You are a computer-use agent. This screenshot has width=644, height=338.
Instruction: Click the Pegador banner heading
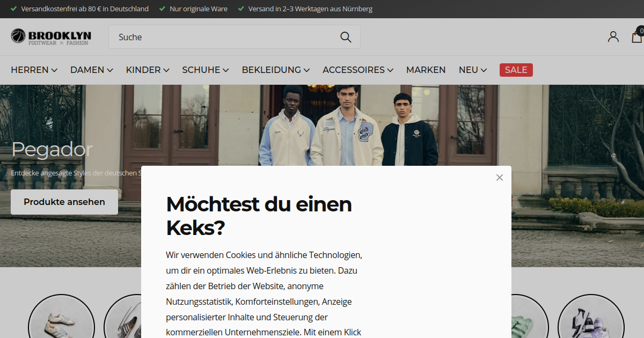52,149
